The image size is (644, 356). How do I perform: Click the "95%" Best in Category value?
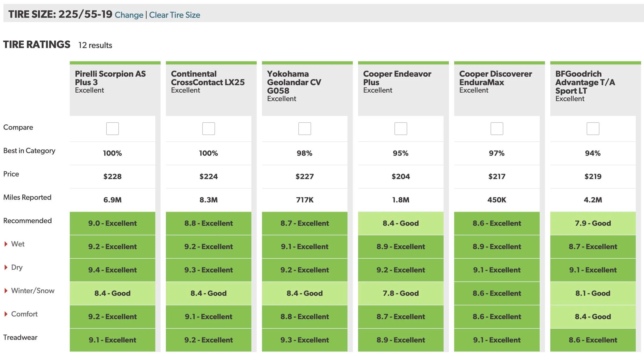[401, 153]
